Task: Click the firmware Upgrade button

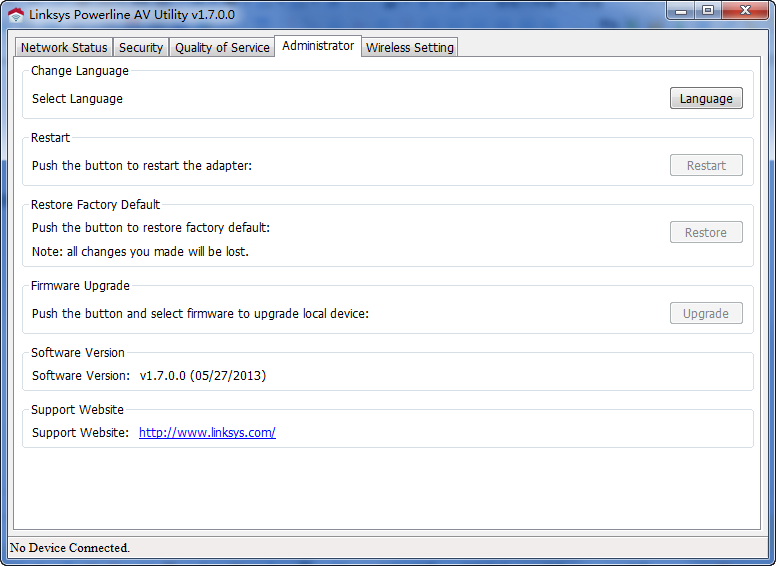Action: [x=706, y=313]
